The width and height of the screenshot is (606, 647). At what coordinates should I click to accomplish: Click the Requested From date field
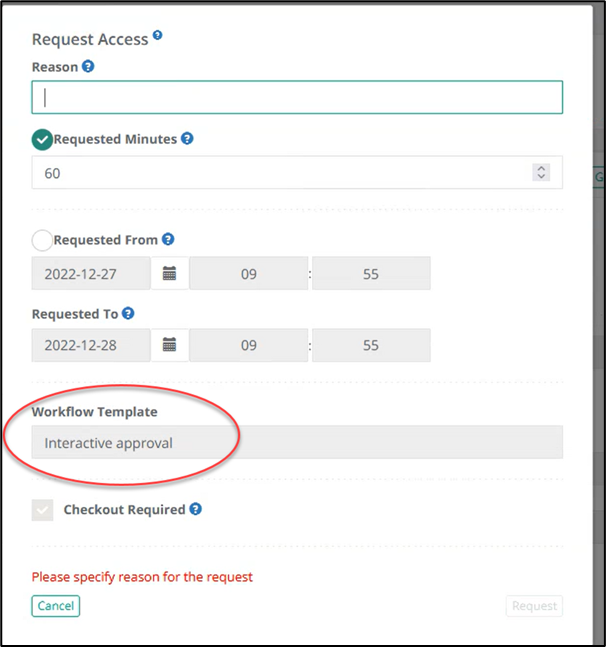[x=91, y=273]
